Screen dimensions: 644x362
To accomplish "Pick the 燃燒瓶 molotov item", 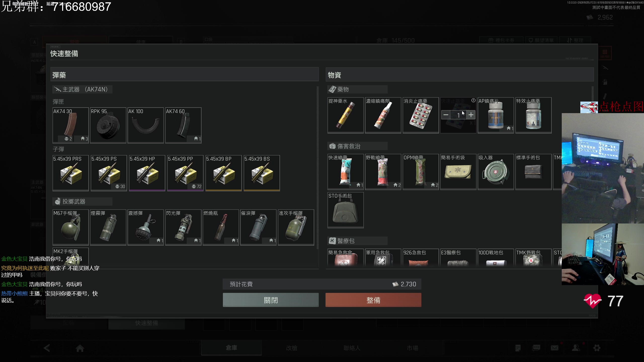I will [221, 227].
